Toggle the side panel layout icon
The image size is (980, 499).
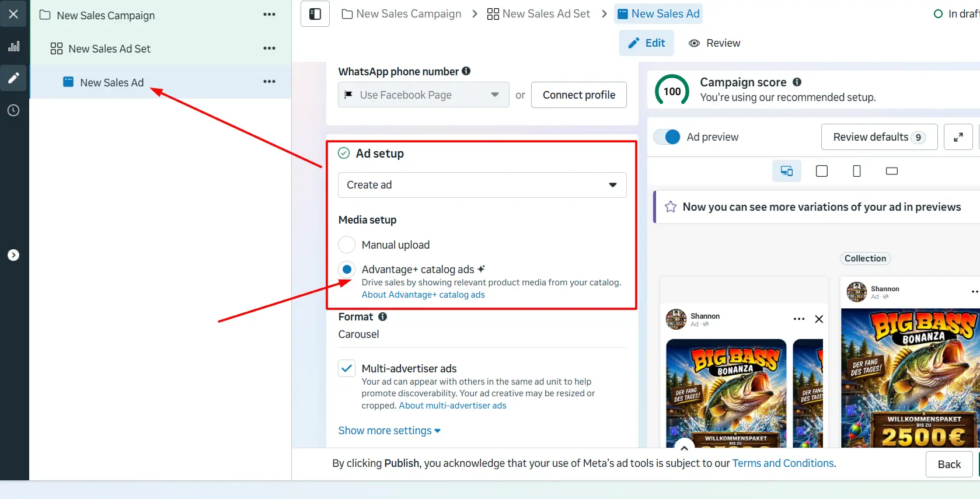point(315,14)
